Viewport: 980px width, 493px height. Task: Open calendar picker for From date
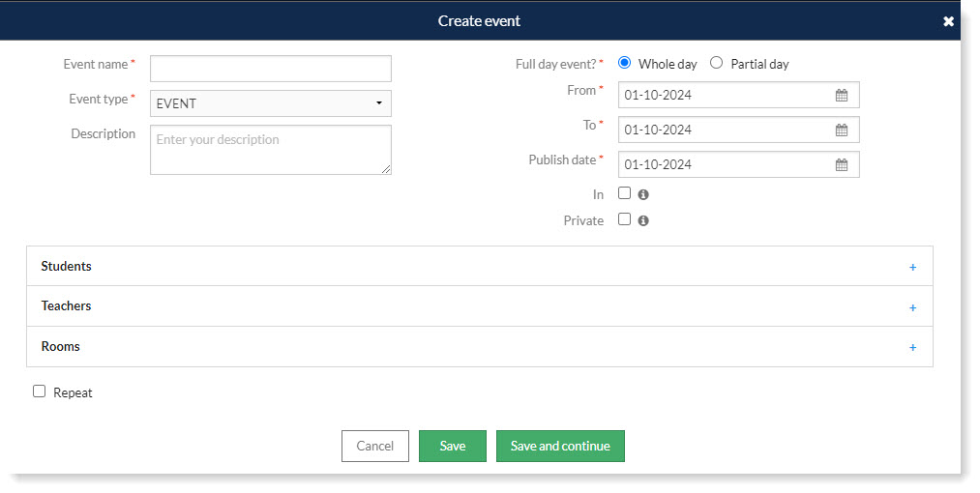842,96
